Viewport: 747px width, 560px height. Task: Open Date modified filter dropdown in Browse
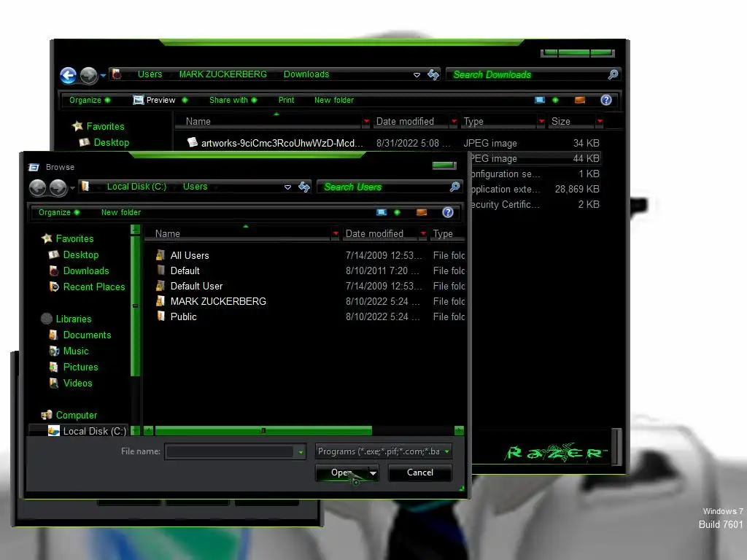coord(423,233)
